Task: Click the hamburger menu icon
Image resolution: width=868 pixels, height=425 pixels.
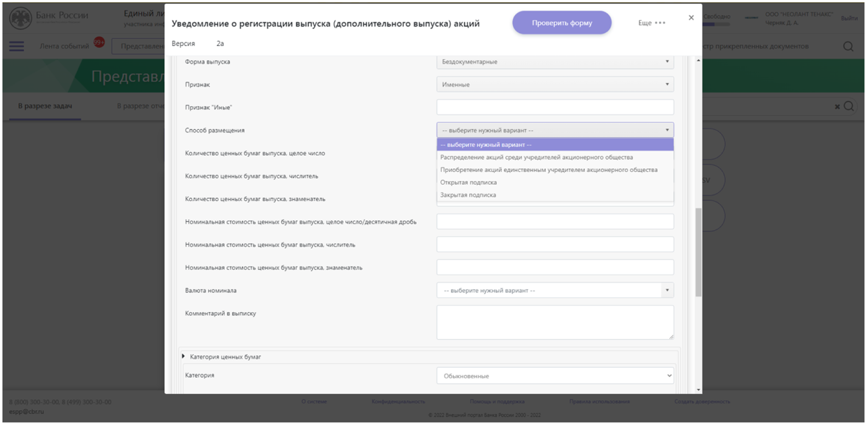Action: (x=17, y=46)
